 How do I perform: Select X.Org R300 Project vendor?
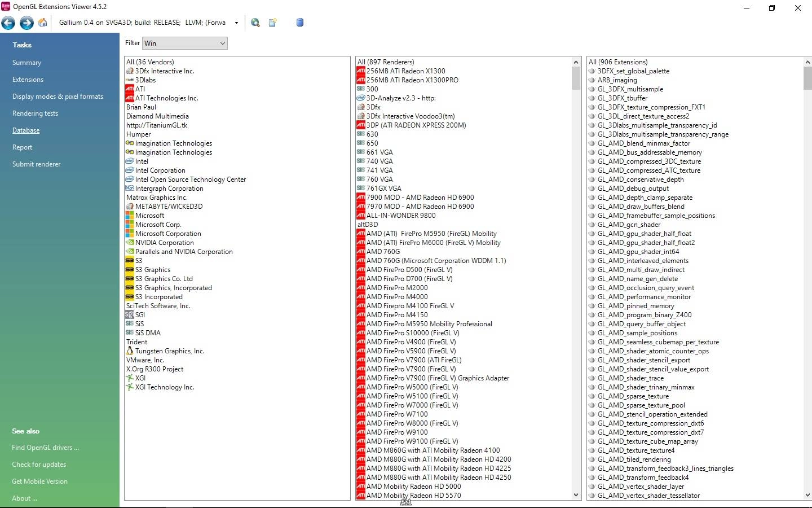pos(155,369)
